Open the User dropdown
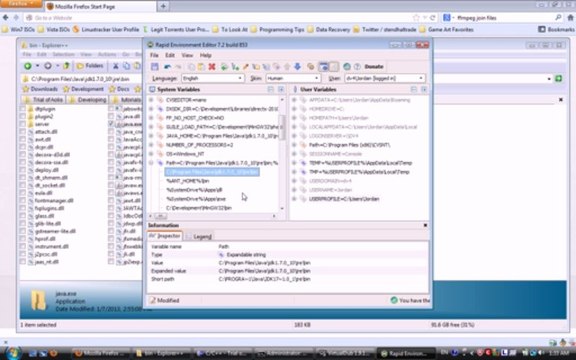Image resolution: width=576 pixels, height=360 pixels. point(385,78)
